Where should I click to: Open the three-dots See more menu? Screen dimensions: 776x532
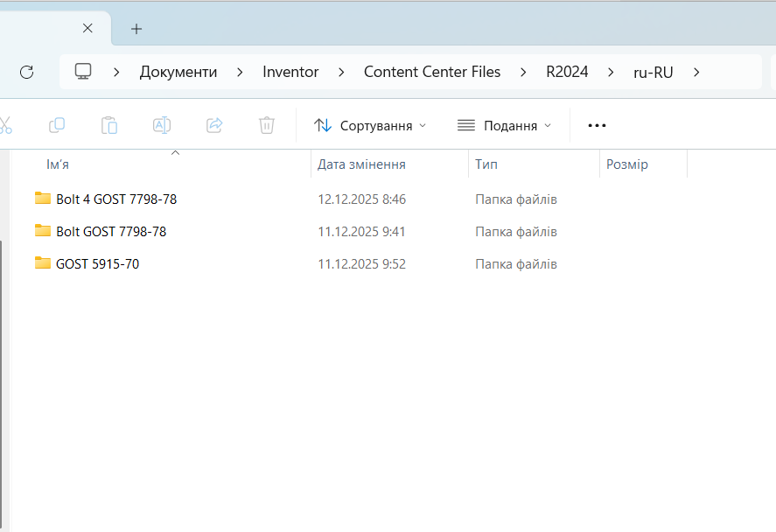[x=597, y=126]
